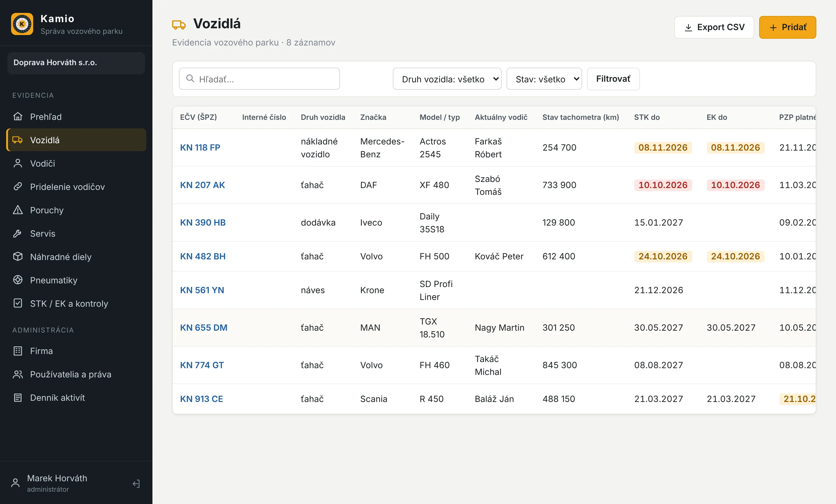Click the EČV (ŠPZ) column header
Viewport: 836px width, 504px height.
pyautogui.click(x=198, y=117)
